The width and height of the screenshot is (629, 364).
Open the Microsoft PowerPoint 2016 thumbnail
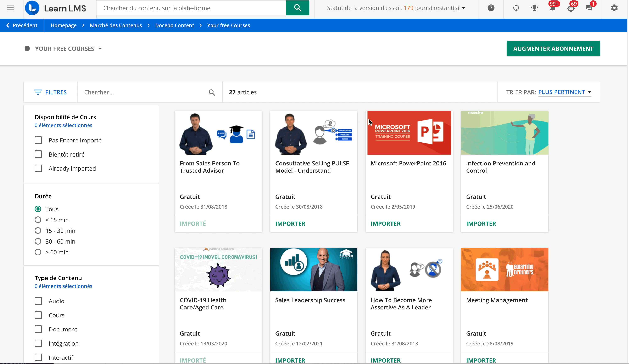coord(409,133)
